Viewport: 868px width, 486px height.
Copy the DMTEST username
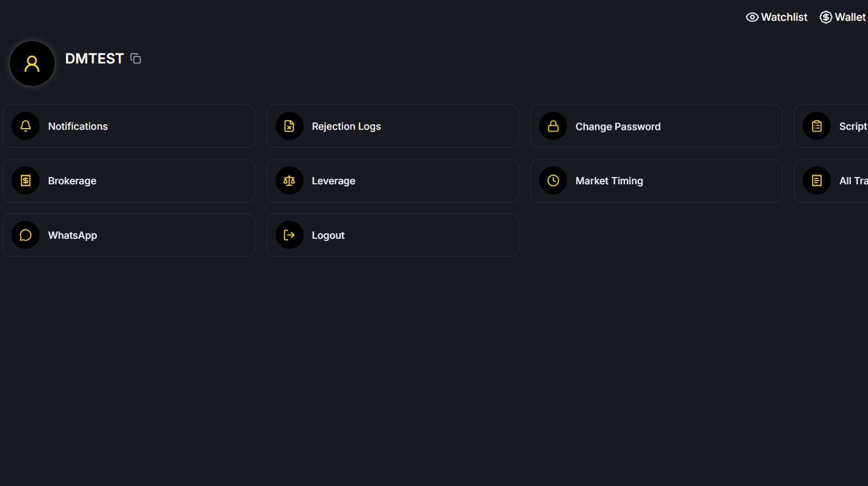tap(135, 58)
